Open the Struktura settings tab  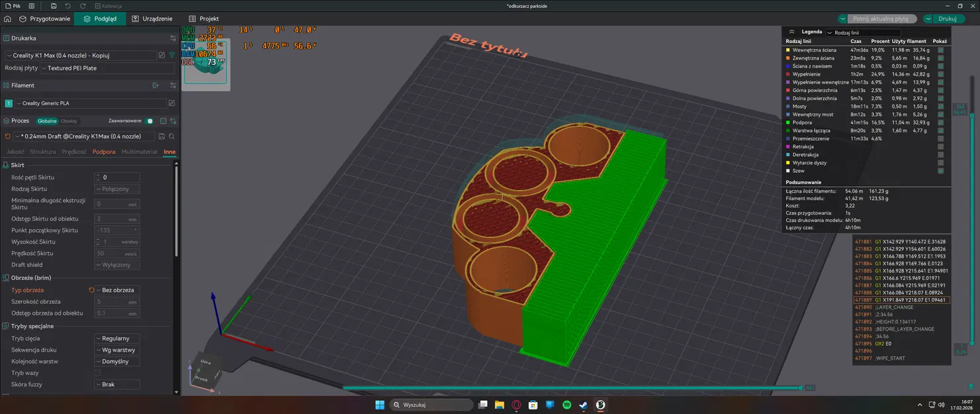click(43, 152)
